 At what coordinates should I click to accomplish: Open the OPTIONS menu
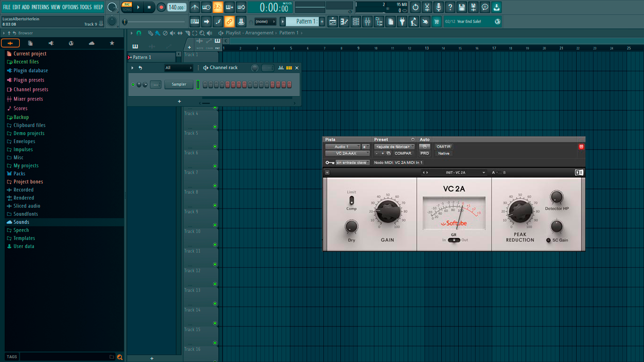click(x=70, y=7)
